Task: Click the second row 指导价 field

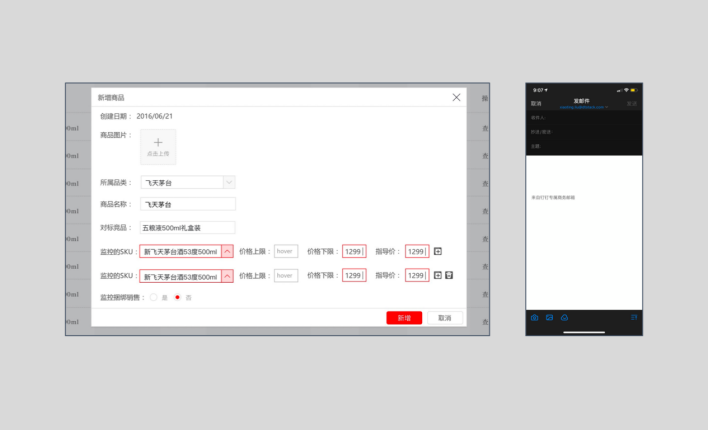Action: tap(417, 276)
